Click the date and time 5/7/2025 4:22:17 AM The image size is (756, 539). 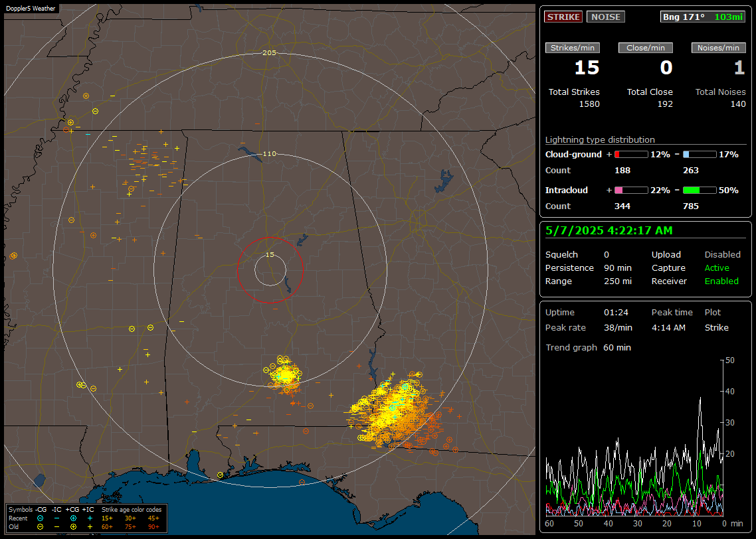pyautogui.click(x=609, y=231)
